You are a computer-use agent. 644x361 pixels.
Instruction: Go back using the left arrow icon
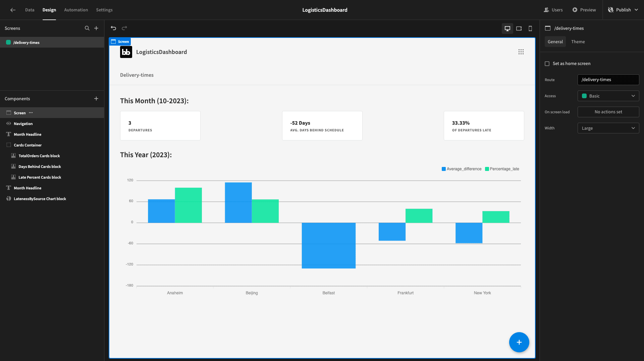pos(13,10)
